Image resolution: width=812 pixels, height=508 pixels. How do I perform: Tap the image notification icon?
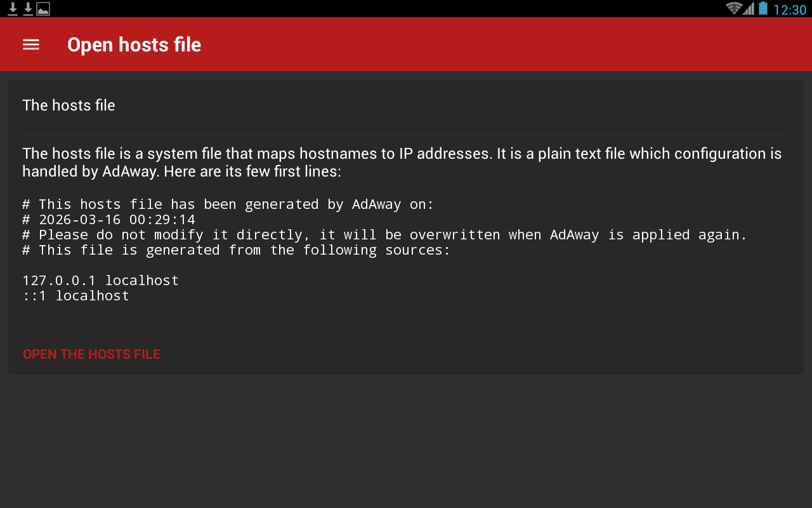pyautogui.click(x=43, y=9)
